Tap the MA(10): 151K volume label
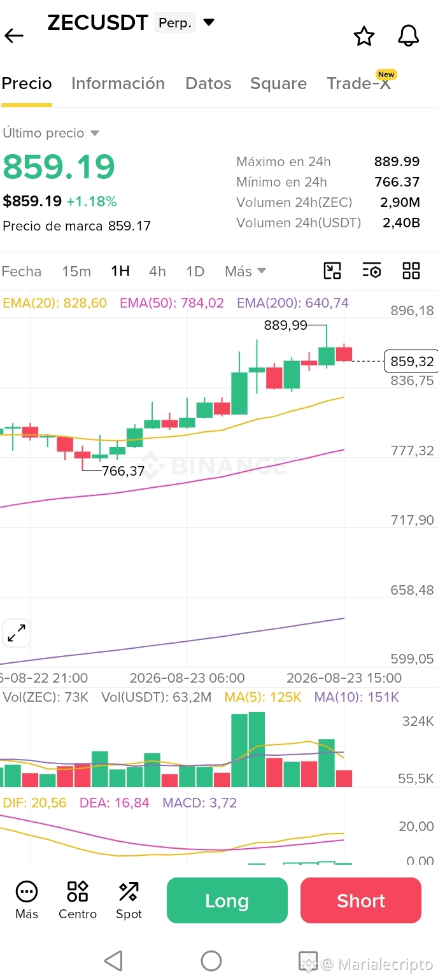This screenshot has width=438, height=980. [357, 697]
